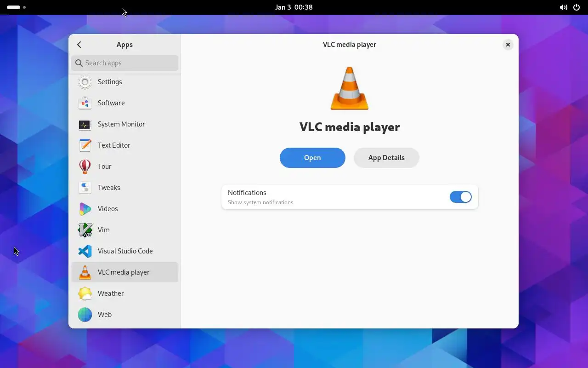
Task: Focus the Search apps field
Action: [124, 63]
